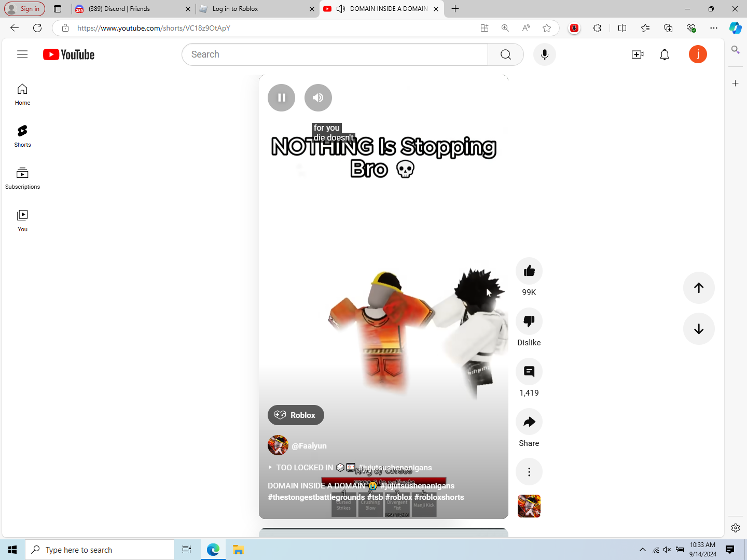
Task: Go to next Short with down arrow
Action: point(699,329)
